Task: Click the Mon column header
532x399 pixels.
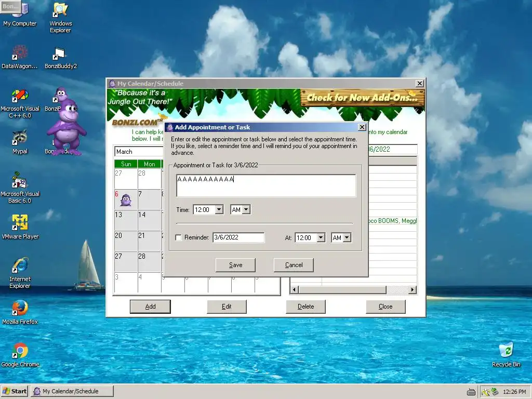Action: (x=149, y=164)
